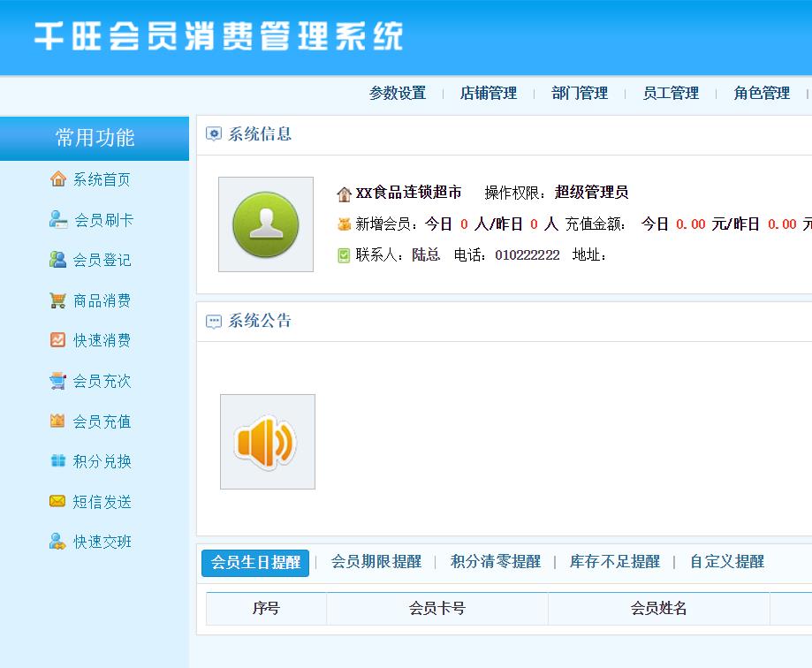Viewport: 812px width, 668px height.
Task: Click the 超级管理员 permission text
Action: pyautogui.click(x=591, y=193)
